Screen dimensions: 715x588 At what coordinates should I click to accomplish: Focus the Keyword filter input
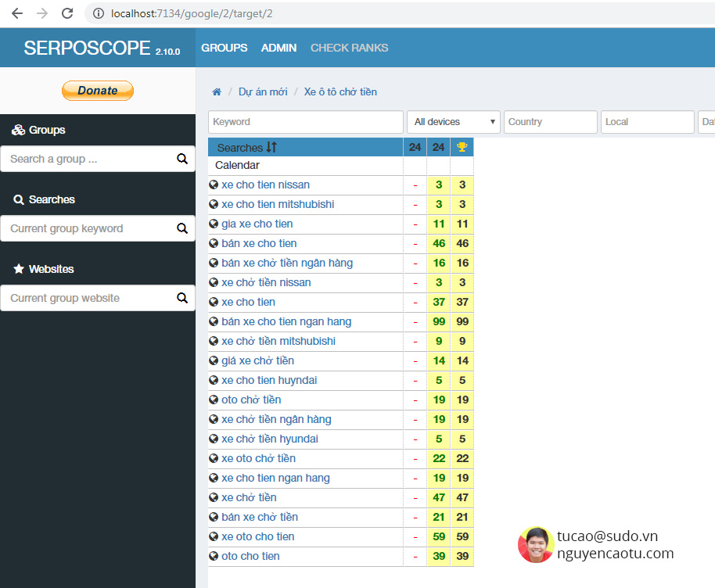pos(305,122)
